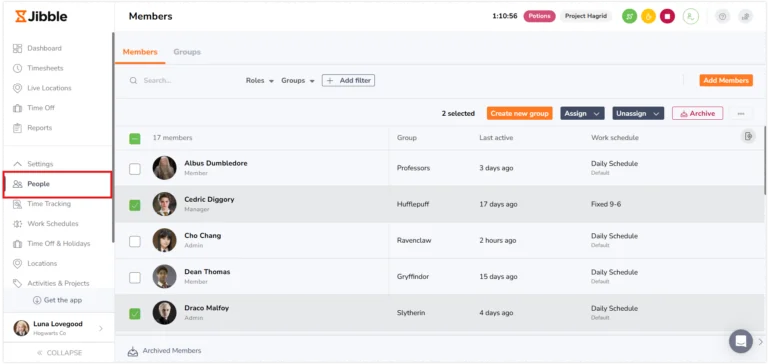Expand the Unassign dropdown button
Image resolution: width=768 pixels, height=364 pixels.
point(638,113)
